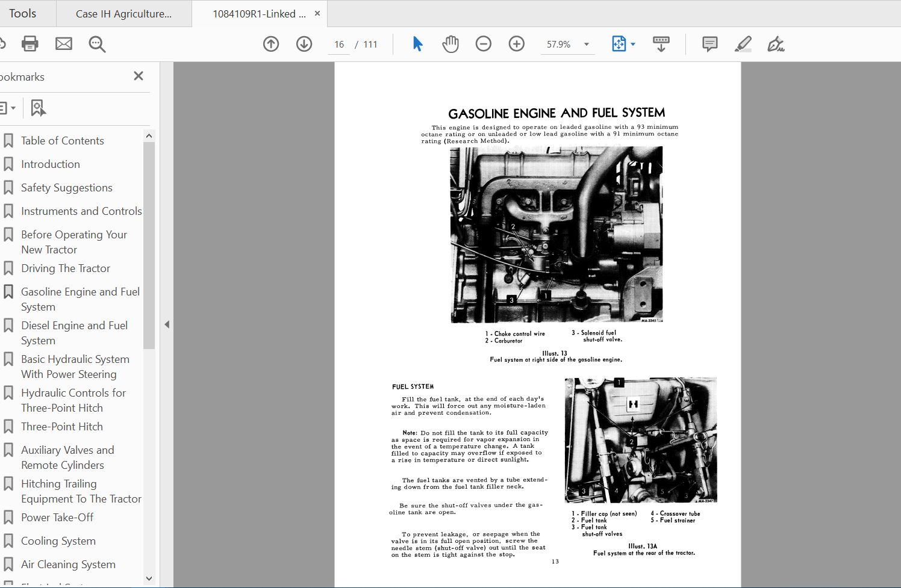
Task: Click bookmark icon beside Safety Suggestions
Action: (8, 187)
